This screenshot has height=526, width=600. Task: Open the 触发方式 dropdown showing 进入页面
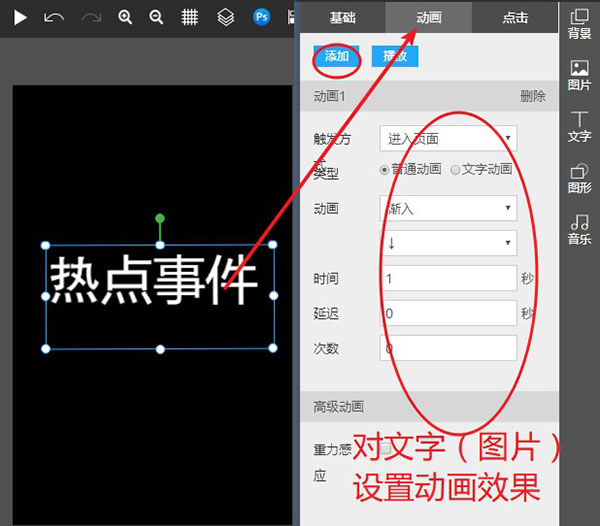tap(448, 138)
